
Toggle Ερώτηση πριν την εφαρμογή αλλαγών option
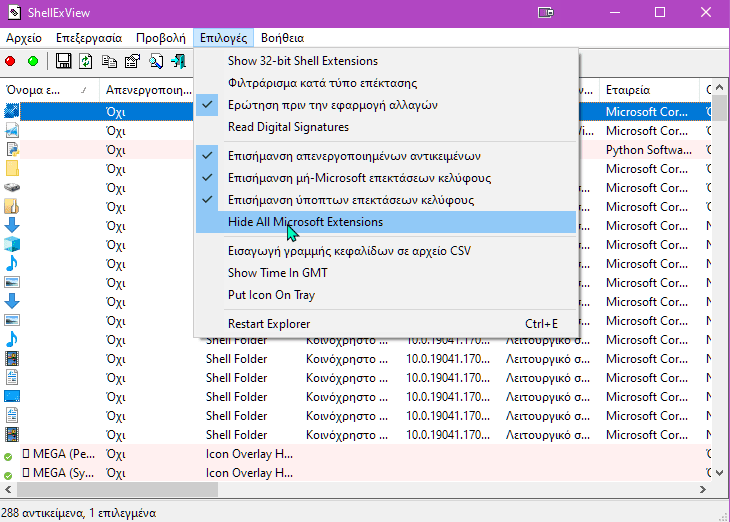[386, 105]
